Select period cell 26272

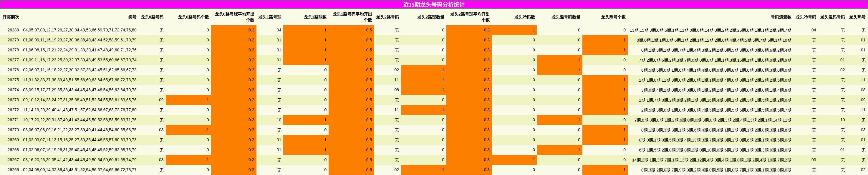(13, 110)
